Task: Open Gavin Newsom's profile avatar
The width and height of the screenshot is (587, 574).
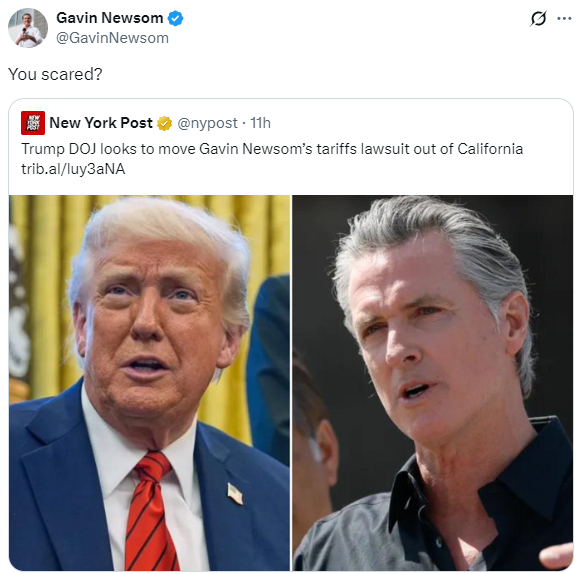Action: tap(28, 28)
